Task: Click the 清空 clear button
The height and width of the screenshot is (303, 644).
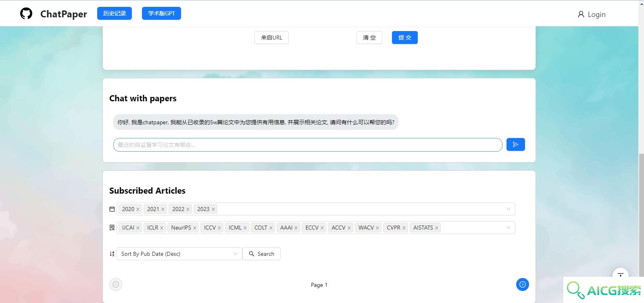Action: click(369, 38)
